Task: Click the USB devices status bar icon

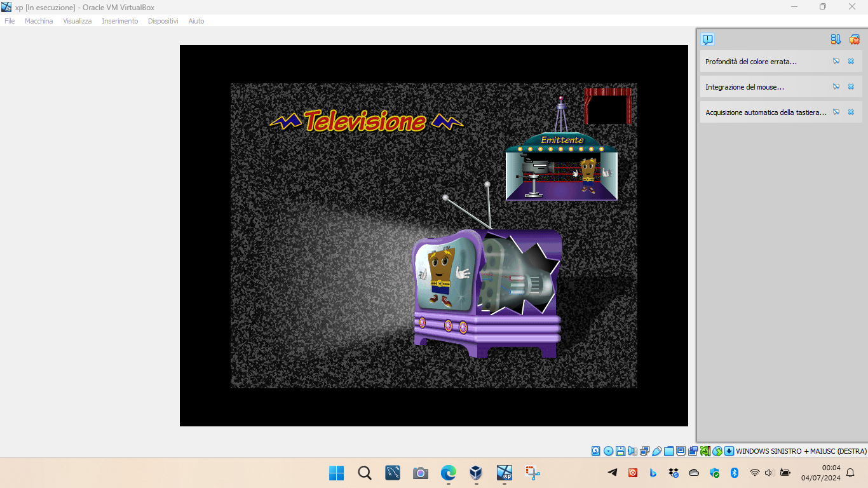Action: click(656, 451)
